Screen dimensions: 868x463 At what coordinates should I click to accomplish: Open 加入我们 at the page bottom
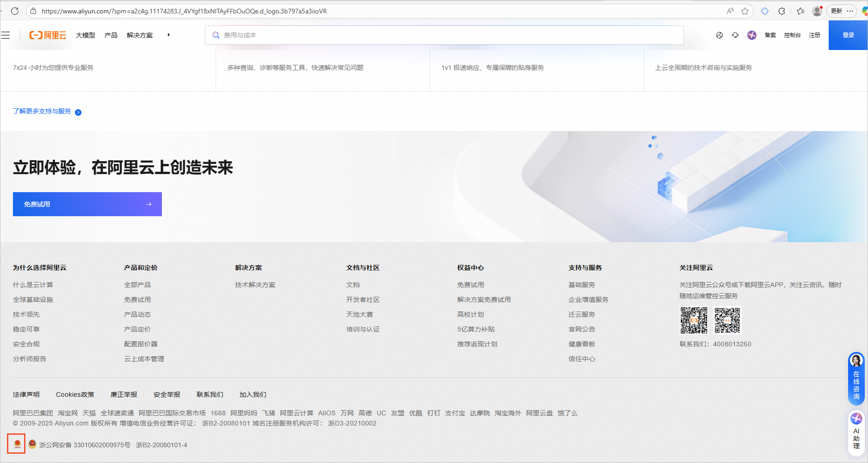(x=253, y=394)
